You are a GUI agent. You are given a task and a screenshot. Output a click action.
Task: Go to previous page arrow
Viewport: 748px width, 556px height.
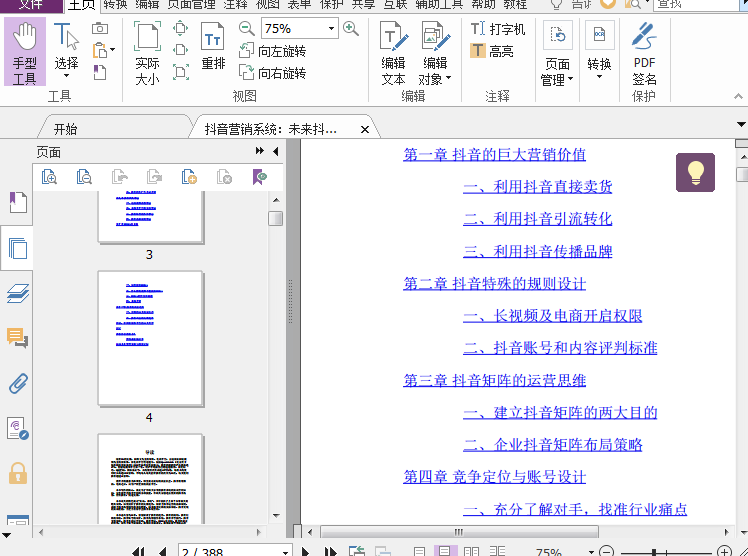162,552
